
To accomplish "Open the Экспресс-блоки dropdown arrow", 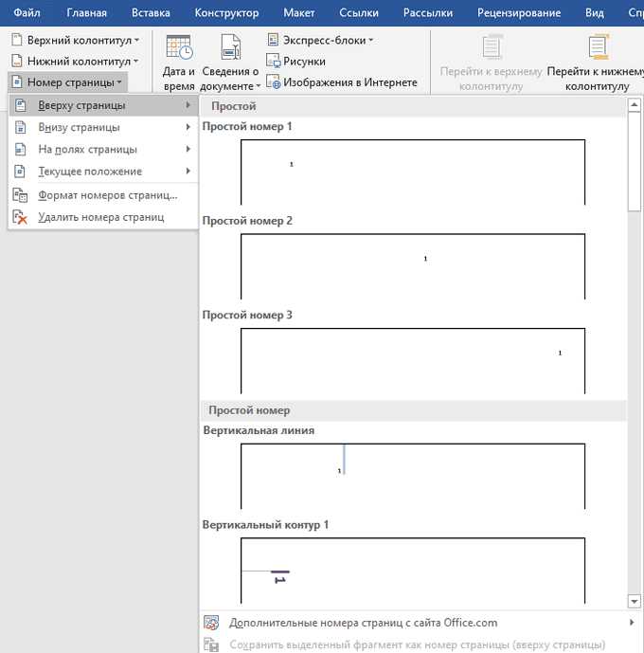I will point(370,41).
